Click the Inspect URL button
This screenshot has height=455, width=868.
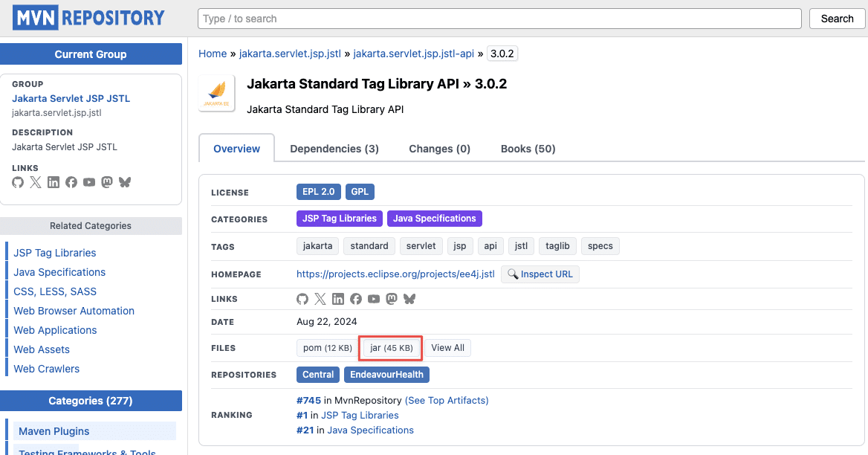click(x=540, y=274)
